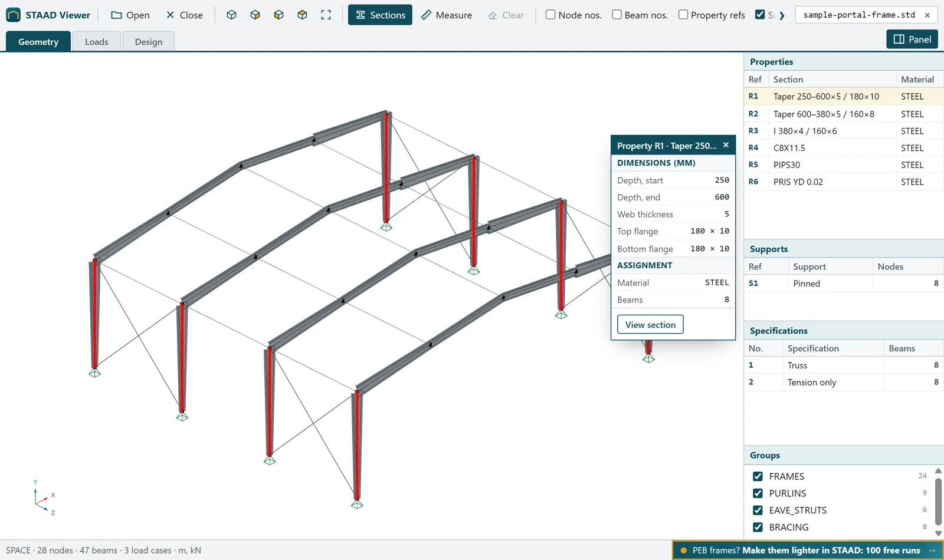Click the fit-to-screen corner brackets icon
Viewport: 944px width, 560px height.
[x=326, y=15]
